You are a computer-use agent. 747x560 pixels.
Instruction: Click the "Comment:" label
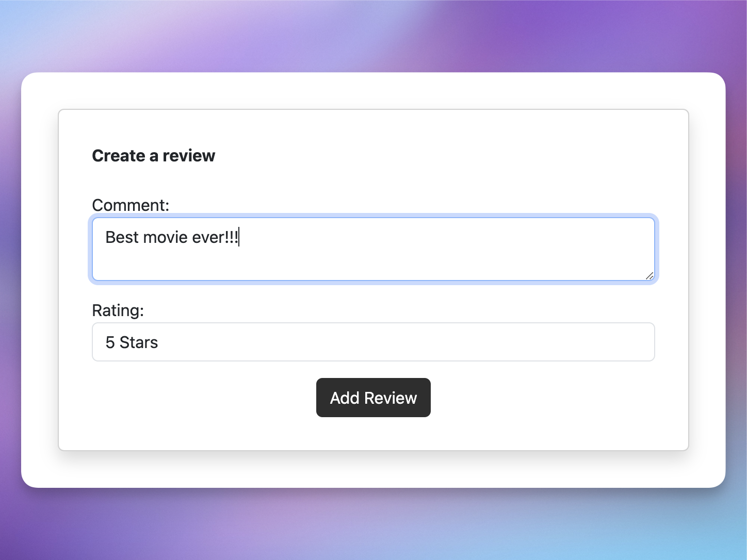pos(131,205)
